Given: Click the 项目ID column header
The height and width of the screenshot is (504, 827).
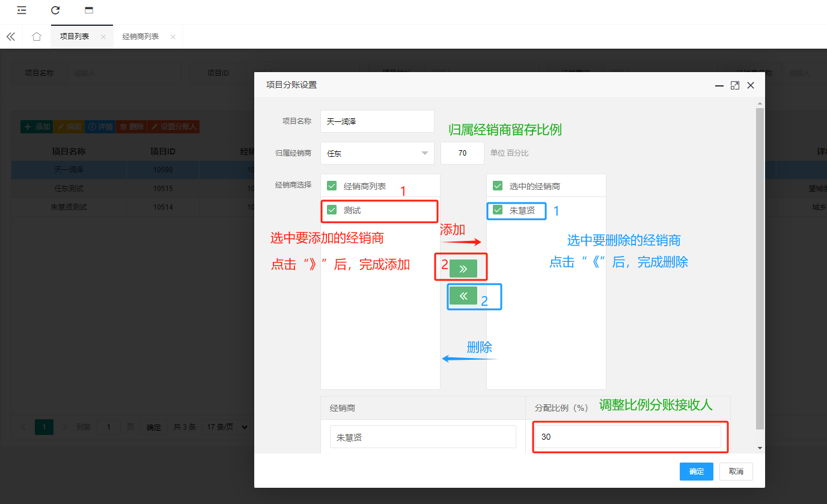Looking at the screenshot, I should coord(163,151).
